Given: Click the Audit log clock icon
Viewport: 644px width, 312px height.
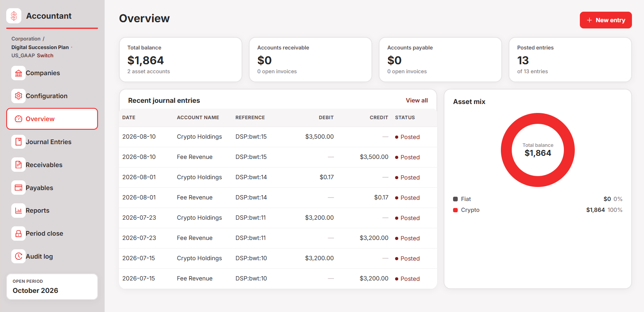Looking at the screenshot, I should 18,256.
